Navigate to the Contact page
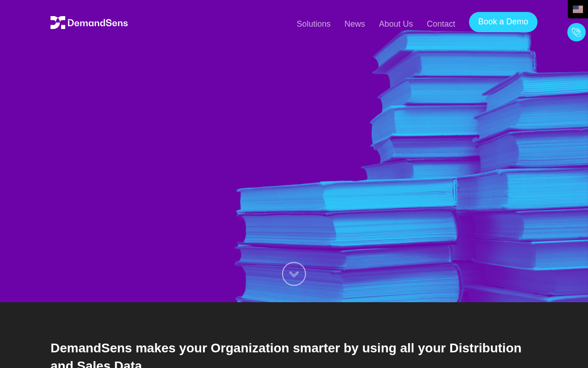Image resolution: width=588 pixels, height=368 pixels. pyautogui.click(x=441, y=24)
